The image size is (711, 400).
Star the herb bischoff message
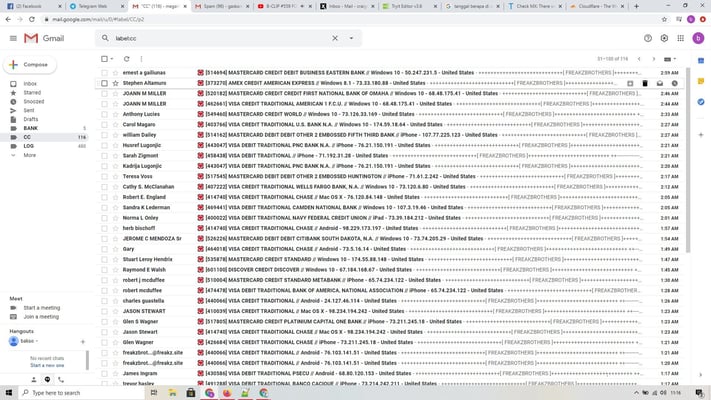click(x=115, y=228)
